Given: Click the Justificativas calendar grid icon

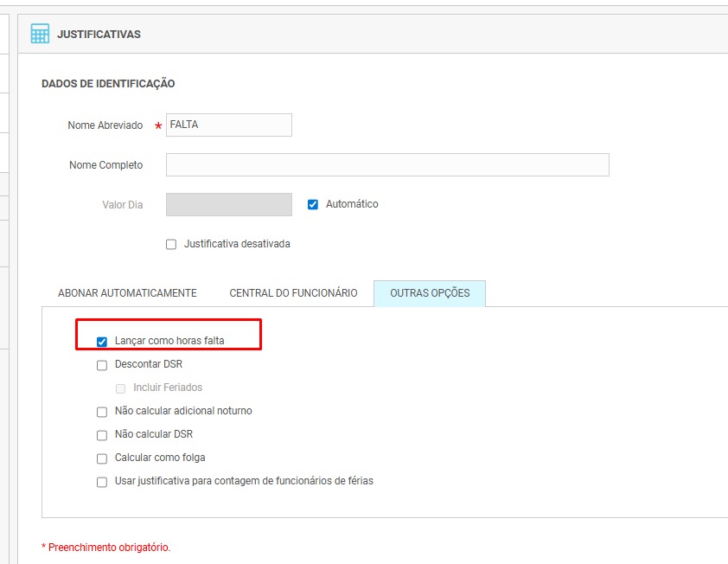Looking at the screenshot, I should click(40, 34).
